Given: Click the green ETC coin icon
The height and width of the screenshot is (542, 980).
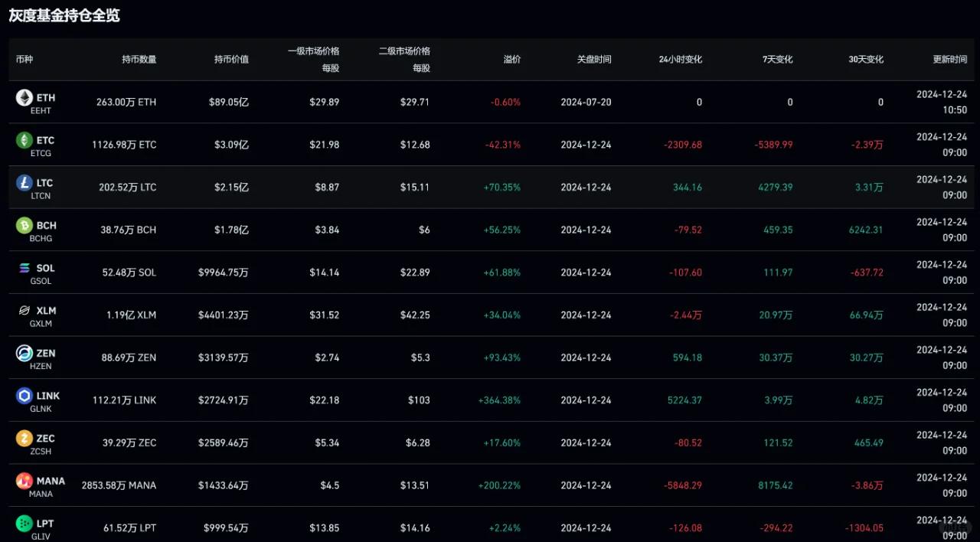Looking at the screenshot, I should point(24,140).
